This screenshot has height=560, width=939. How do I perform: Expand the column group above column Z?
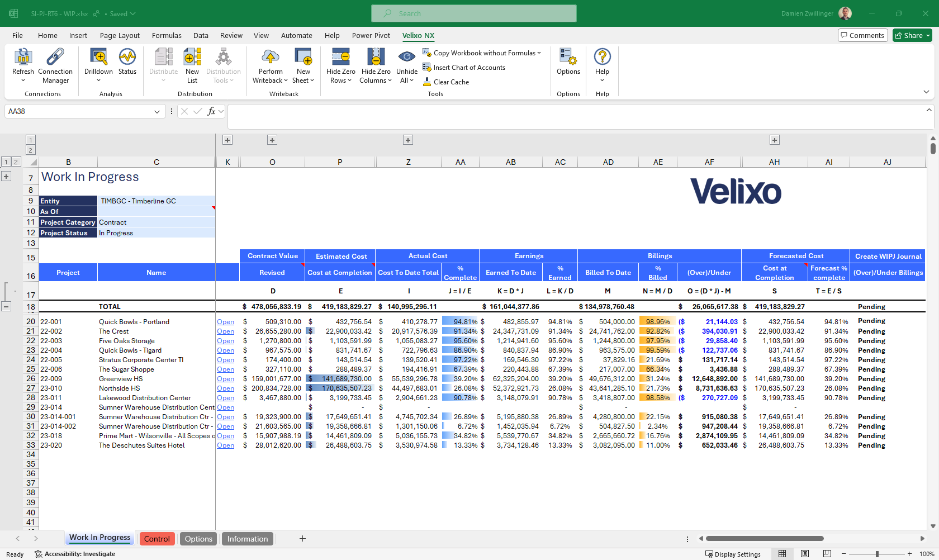click(408, 140)
